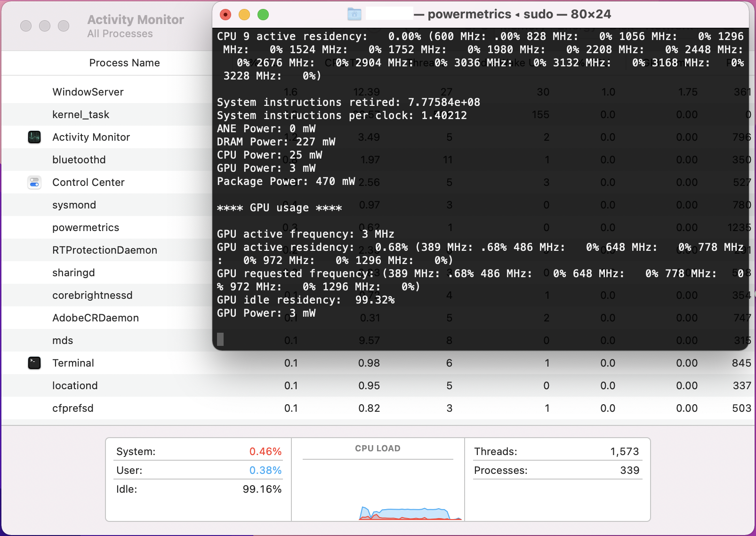Image resolution: width=756 pixels, height=536 pixels.
Task: Click the 'Activity Monitor' window title
Action: click(136, 20)
